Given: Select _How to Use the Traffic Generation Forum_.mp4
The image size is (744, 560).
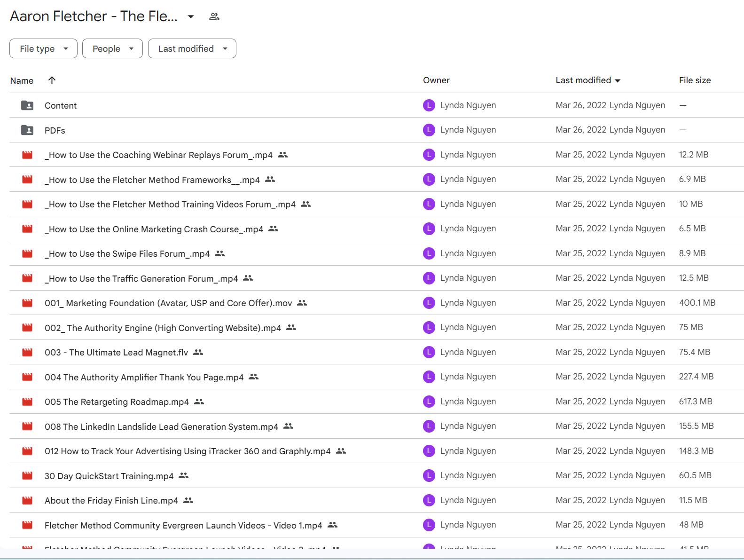Looking at the screenshot, I should (x=141, y=279).
